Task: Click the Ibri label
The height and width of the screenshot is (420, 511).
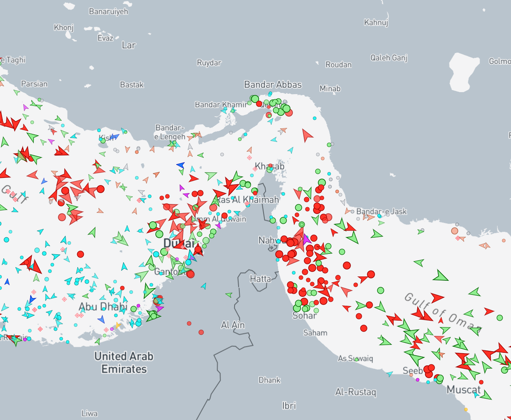Action: click(x=289, y=406)
